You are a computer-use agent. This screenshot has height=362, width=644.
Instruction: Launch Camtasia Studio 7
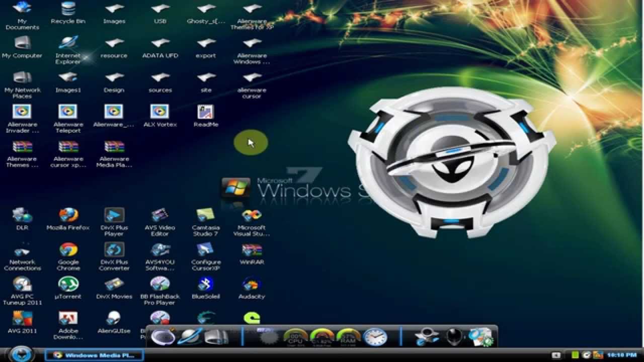click(206, 222)
